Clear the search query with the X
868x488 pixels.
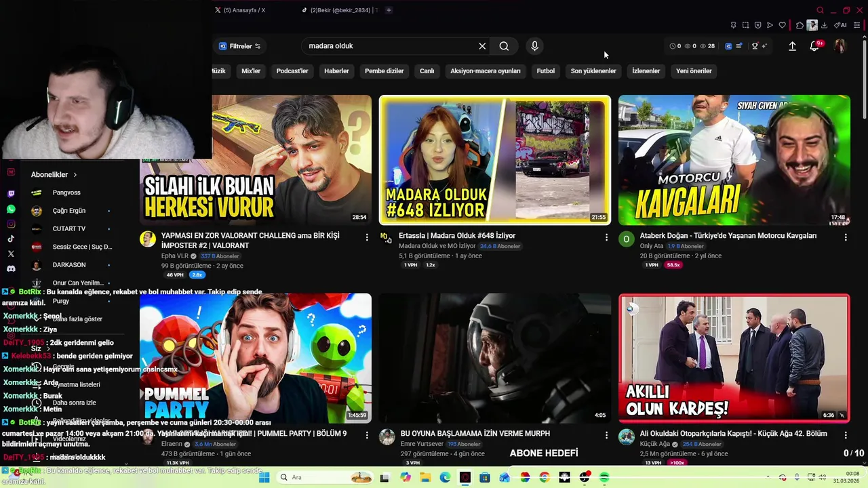(x=482, y=46)
